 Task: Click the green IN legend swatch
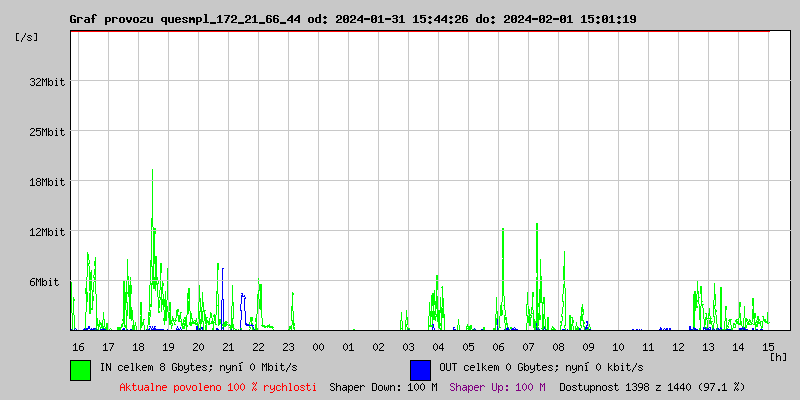click(80, 369)
